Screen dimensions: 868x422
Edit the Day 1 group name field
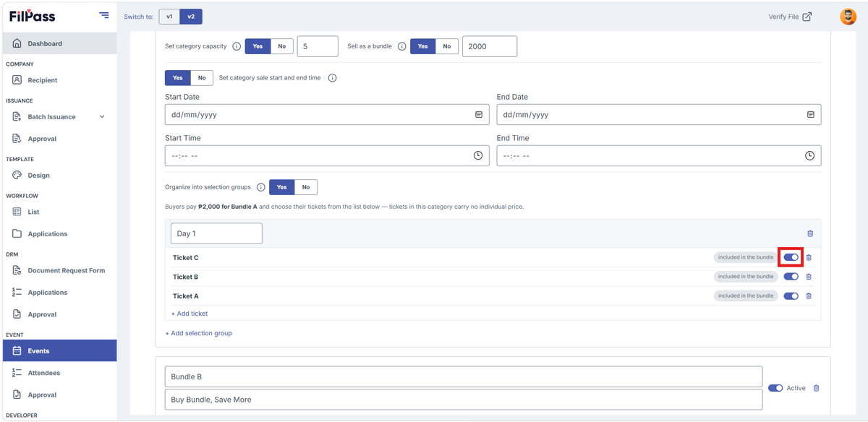217,233
